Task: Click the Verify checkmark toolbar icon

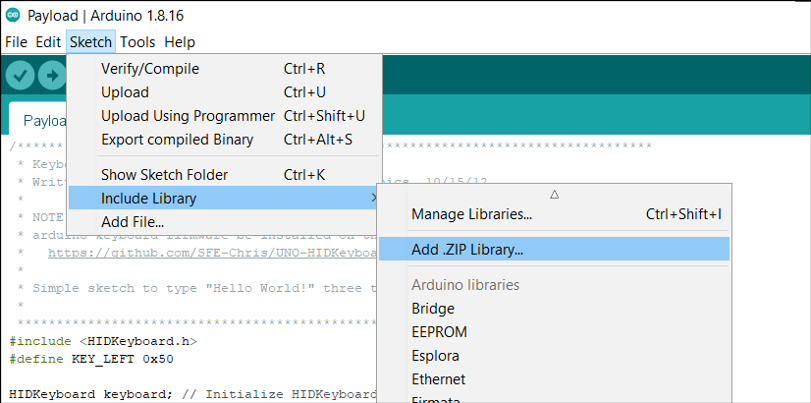Action: pos(20,76)
